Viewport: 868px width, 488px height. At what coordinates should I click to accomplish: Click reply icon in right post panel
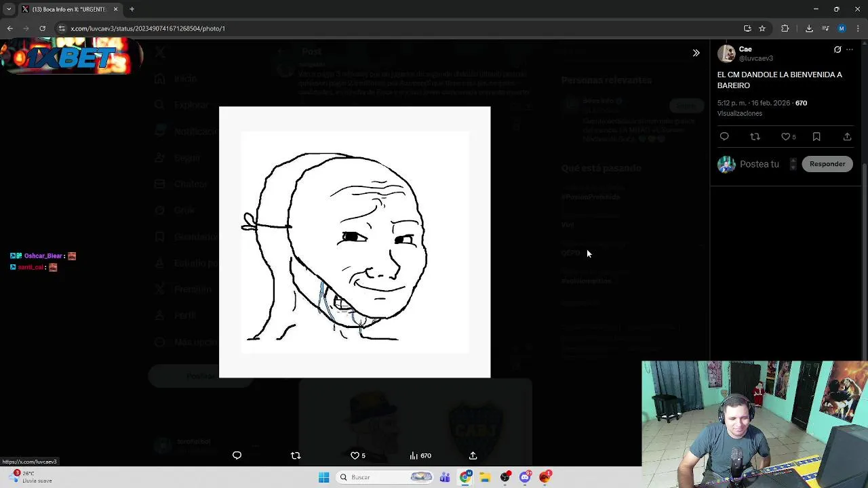pyautogui.click(x=724, y=137)
